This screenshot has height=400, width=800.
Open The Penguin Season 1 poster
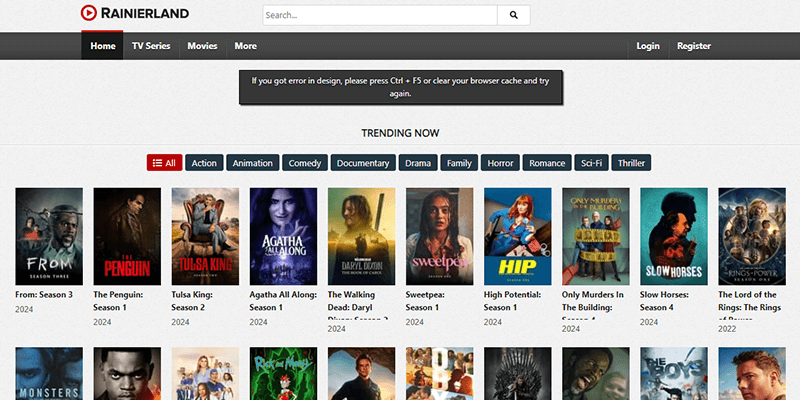tap(127, 236)
